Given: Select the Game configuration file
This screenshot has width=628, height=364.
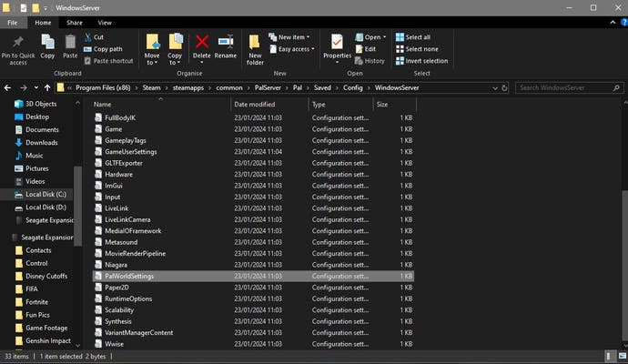Looking at the screenshot, I should click(x=253, y=129).
